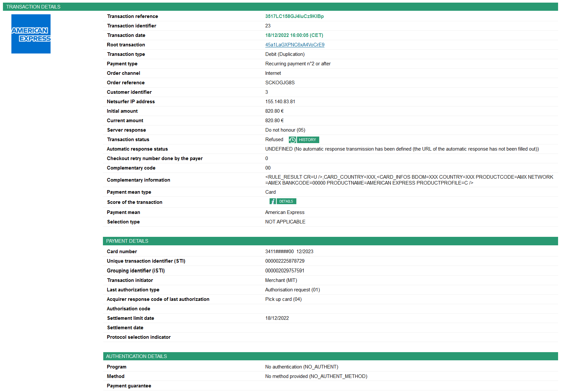Click the PAYMENT DETAILS section header
The width and height of the screenshot is (562, 392).
pos(127,241)
